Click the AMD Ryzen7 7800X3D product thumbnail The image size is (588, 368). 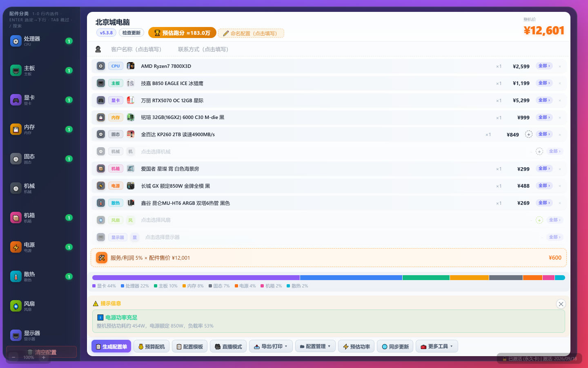coord(131,66)
